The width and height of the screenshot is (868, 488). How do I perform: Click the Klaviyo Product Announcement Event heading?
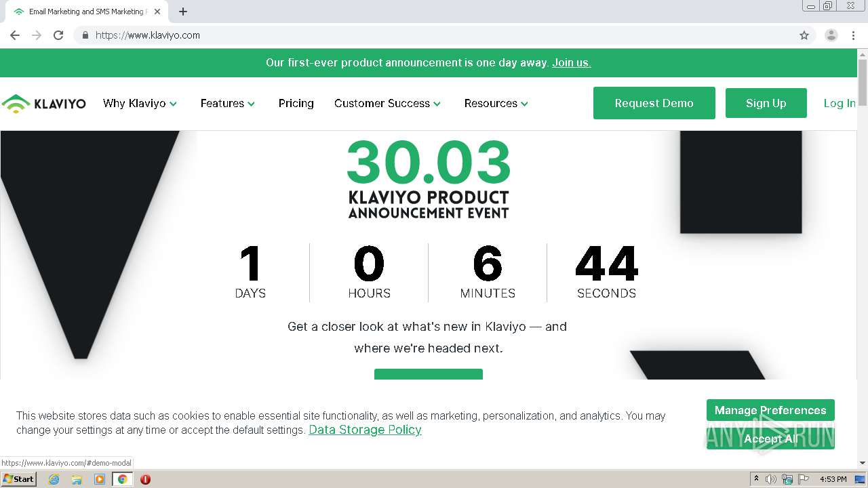tap(429, 205)
